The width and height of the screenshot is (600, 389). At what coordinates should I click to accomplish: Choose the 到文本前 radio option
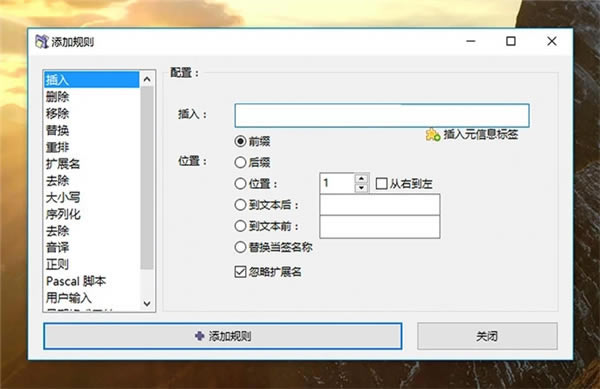pyautogui.click(x=240, y=226)
